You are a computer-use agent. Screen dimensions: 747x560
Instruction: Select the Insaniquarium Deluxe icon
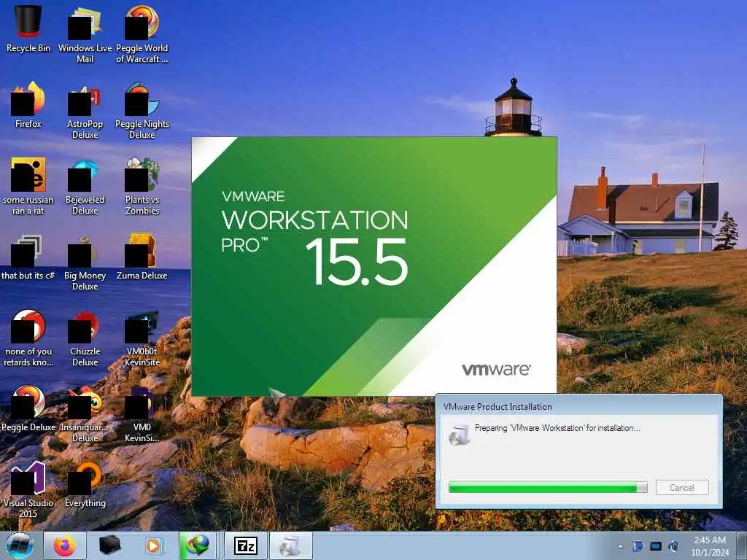coord(85,414)
